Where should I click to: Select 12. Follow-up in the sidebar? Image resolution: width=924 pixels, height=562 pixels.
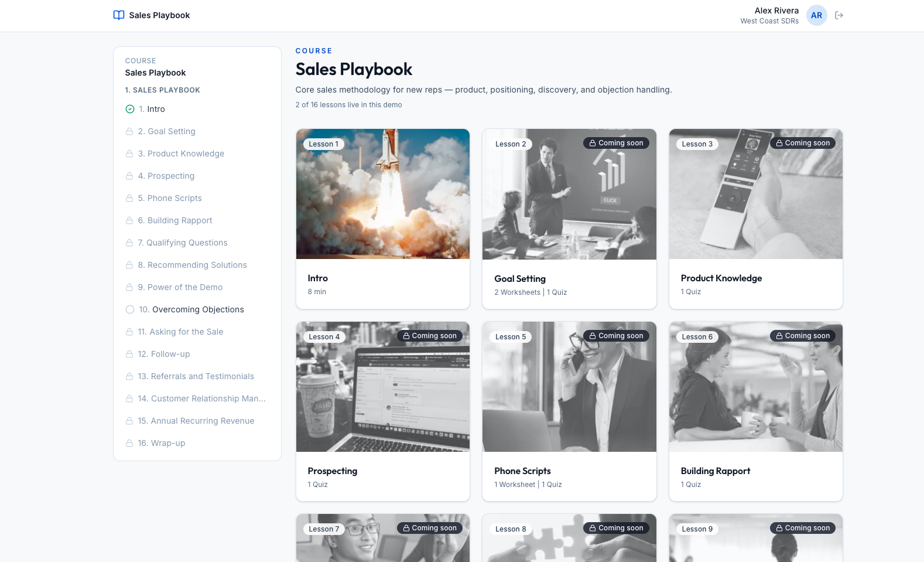click(197, 354)
